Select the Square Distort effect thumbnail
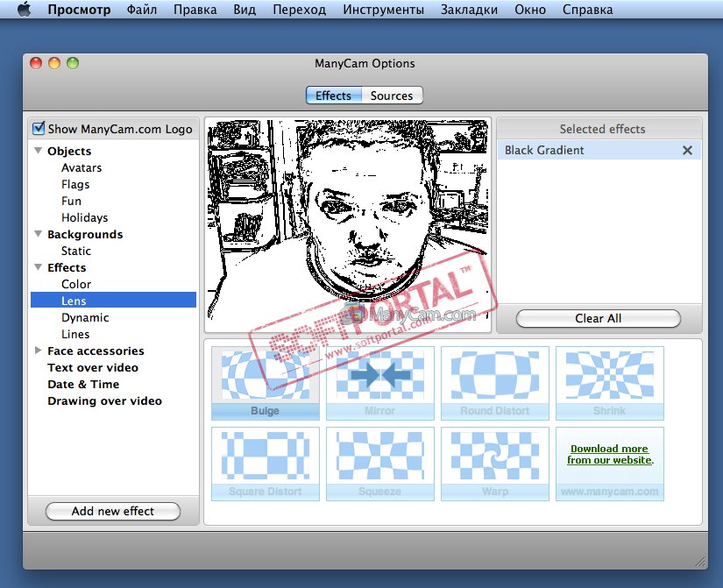Image resolution: width=723 pixels, height=588 pixels. [x=266, y=464]
